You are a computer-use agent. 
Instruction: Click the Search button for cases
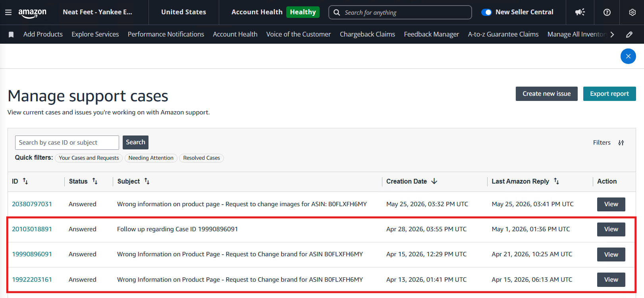click(x=135, y=142)
